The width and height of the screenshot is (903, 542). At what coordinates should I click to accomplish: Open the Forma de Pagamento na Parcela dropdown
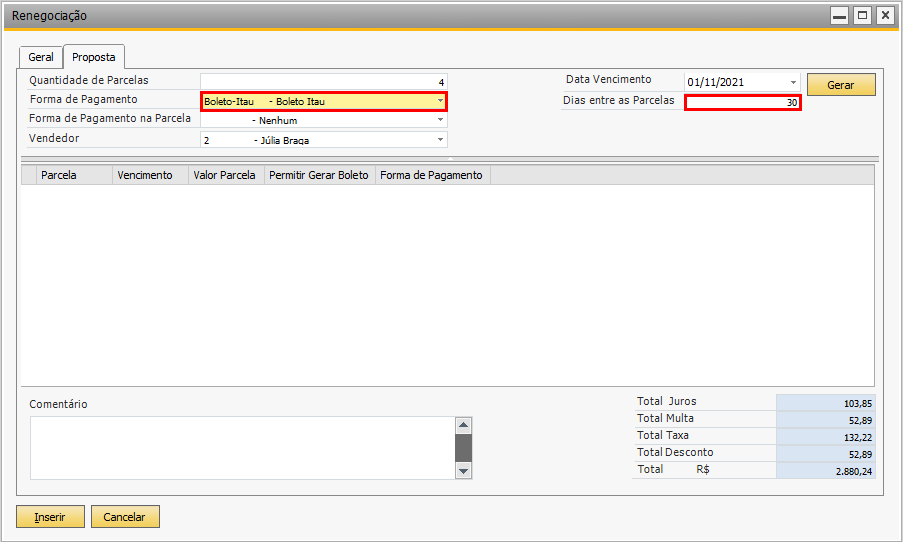pos(440,120)
